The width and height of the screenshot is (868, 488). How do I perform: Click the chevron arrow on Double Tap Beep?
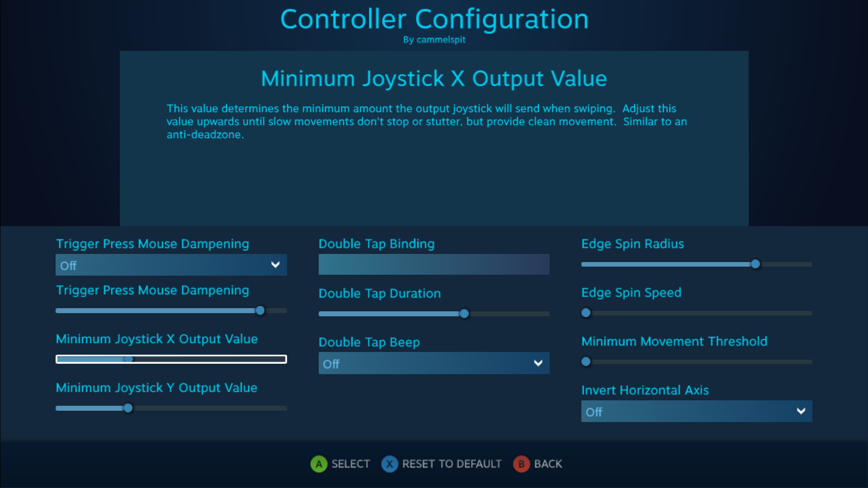click(x=538, y=363)
